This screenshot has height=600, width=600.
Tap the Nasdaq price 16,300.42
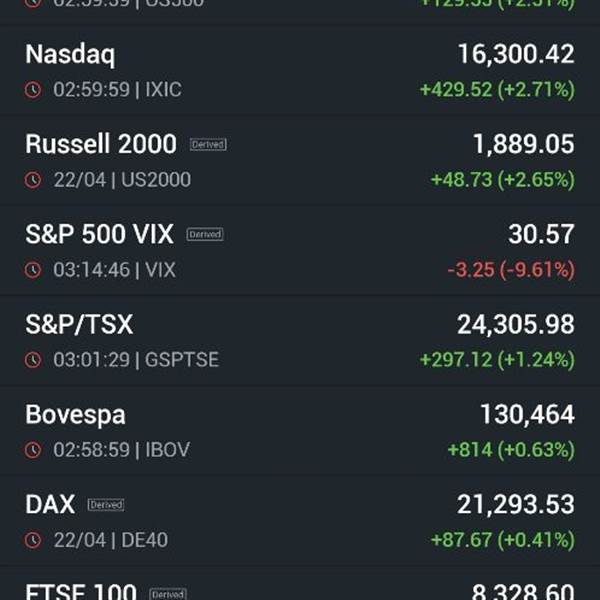(x=516, y=54)
